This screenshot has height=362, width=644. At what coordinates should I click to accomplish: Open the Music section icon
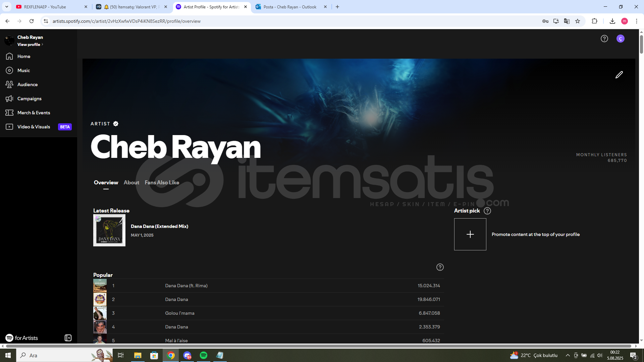click(x=9, y=70)
